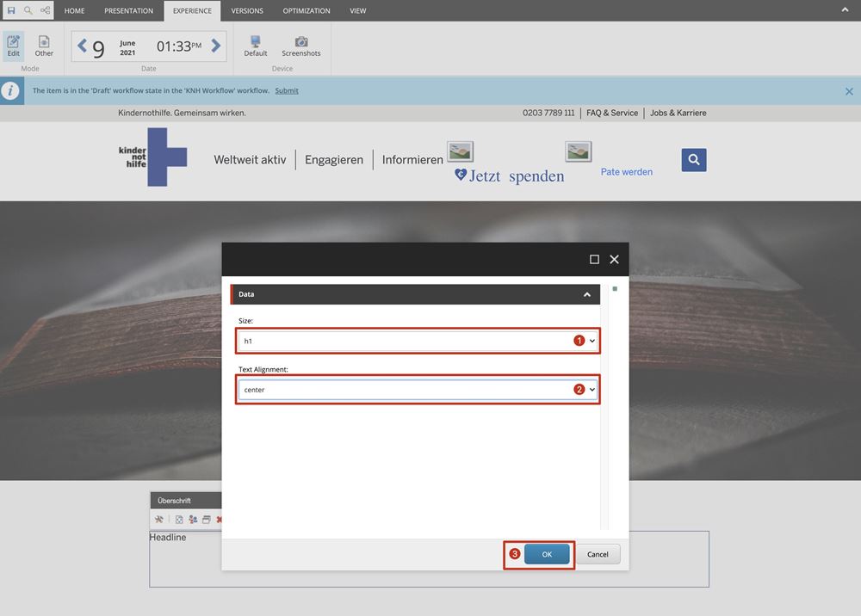The height and width of the screenshot is (616, 861).
Task: Open the Size dropdown showing h1
Action: pos(418,342)
